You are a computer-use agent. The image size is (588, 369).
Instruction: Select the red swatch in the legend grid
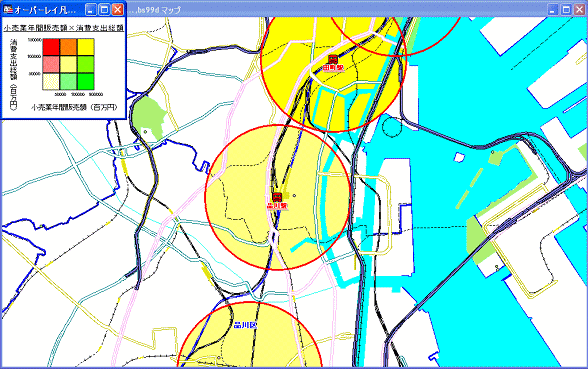tap(51, 47)
